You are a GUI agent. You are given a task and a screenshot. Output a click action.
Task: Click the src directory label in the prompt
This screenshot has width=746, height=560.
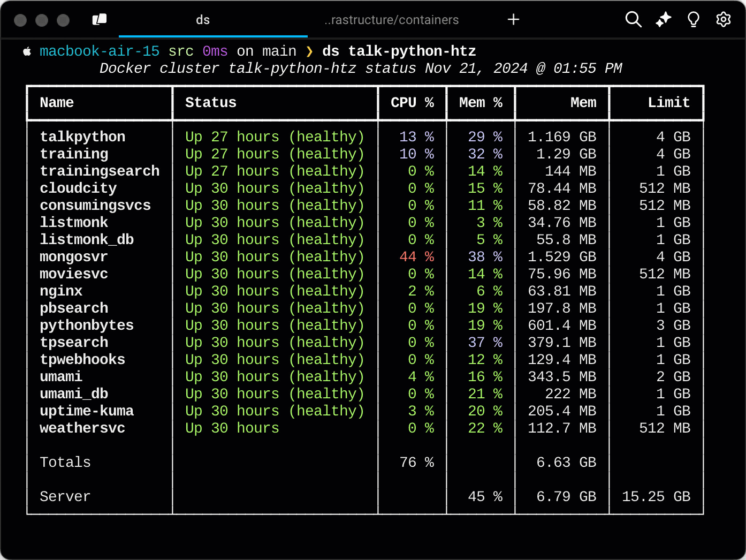click(x=181, y=51)
